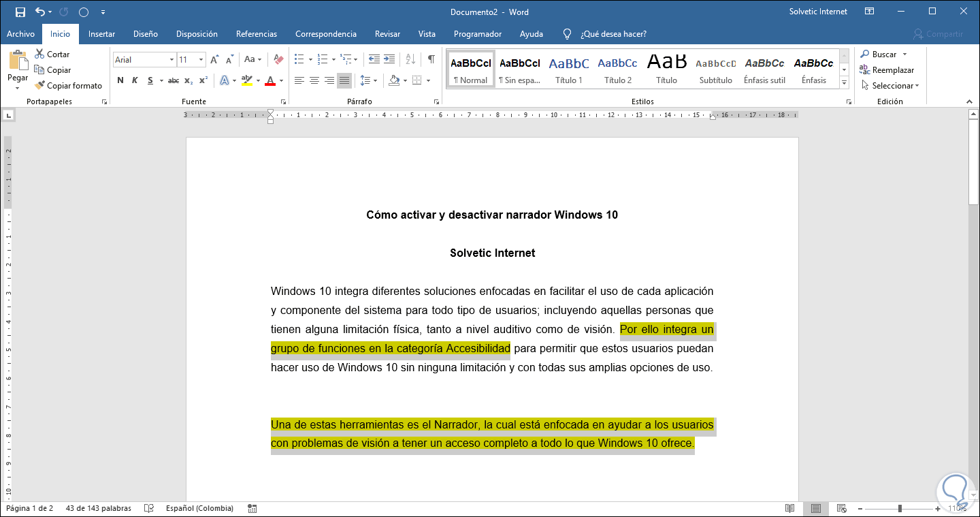
Task: Switch to the Insertar tab
Action: (x=101, y=34)
